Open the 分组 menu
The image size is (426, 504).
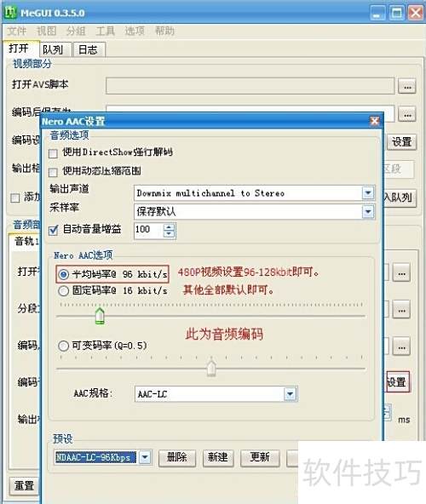pos(76,31)
